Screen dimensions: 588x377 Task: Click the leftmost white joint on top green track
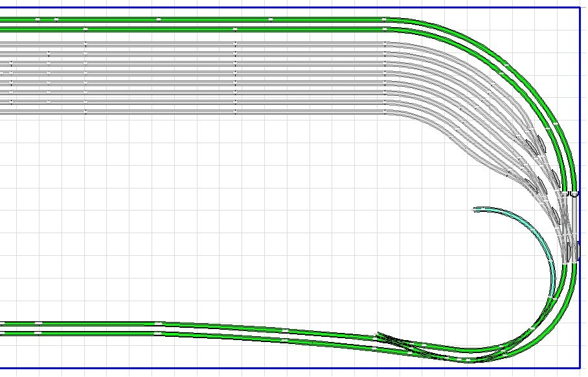[37, 19]
